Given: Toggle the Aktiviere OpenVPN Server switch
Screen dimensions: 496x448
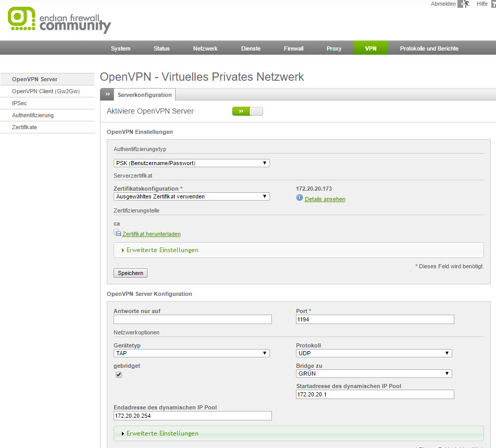Looking at the screenshot, I should pos(247,111).
